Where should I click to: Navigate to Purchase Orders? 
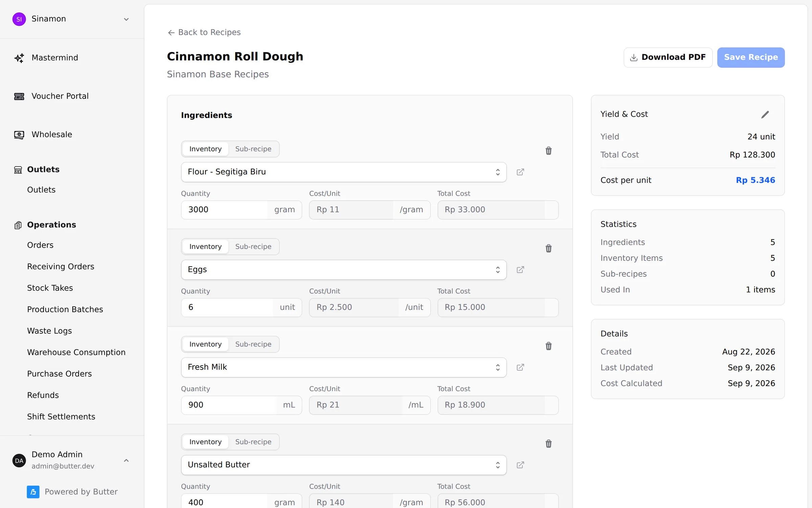(60, 374)
